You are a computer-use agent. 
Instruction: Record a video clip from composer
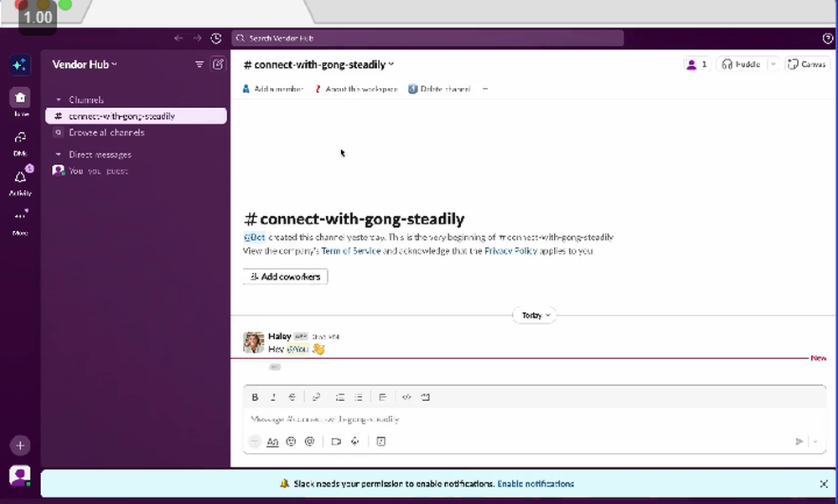(336, 441)
